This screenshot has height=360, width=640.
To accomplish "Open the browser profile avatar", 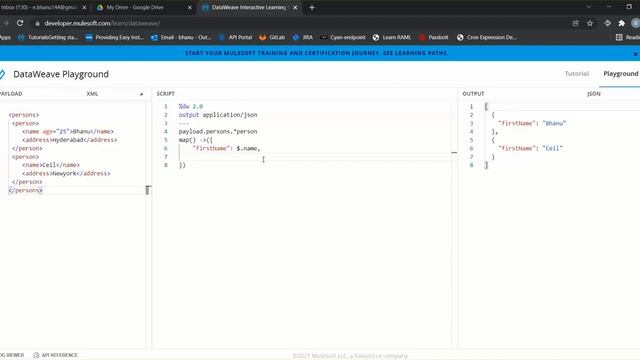I will pos(635,23).
